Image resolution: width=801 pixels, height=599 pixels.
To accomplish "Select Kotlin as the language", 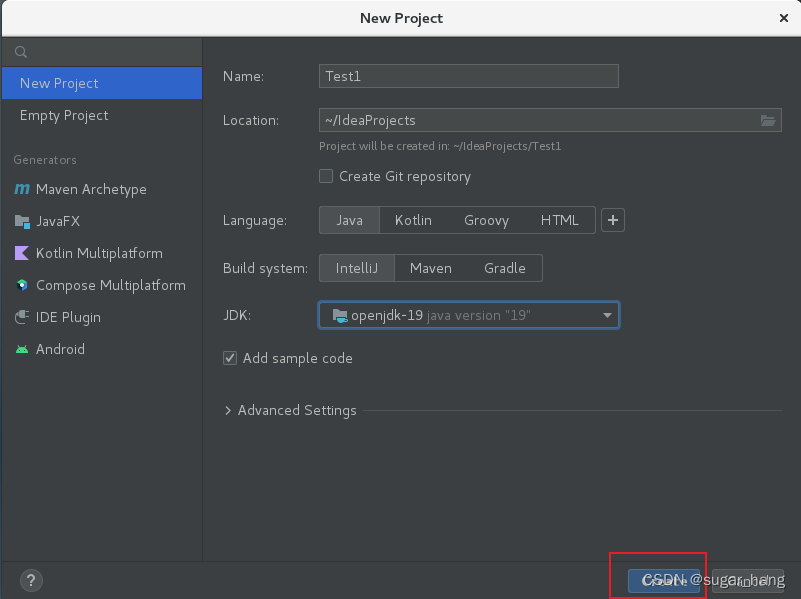I will (413, 220).
